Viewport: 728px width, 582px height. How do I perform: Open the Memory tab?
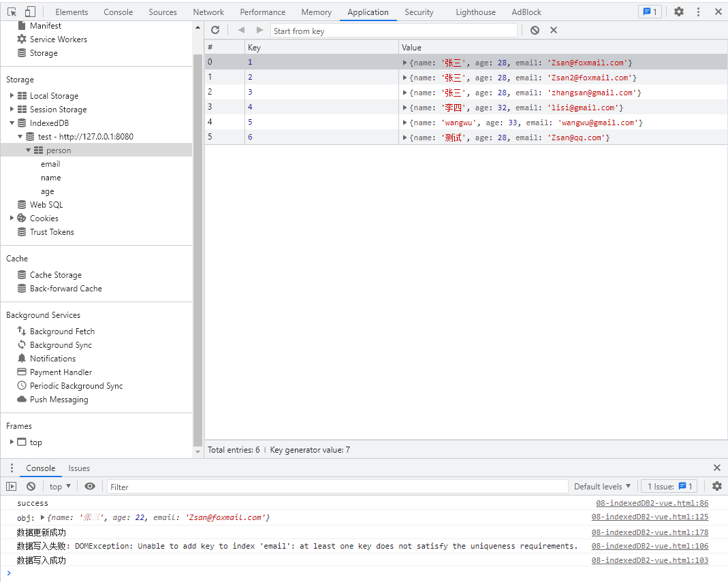(x=316, y=12)
